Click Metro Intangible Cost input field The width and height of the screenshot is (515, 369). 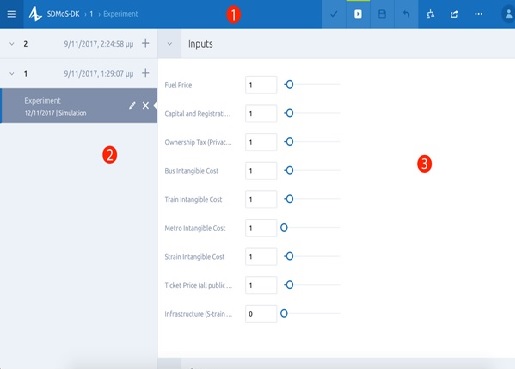pos(261,228)
